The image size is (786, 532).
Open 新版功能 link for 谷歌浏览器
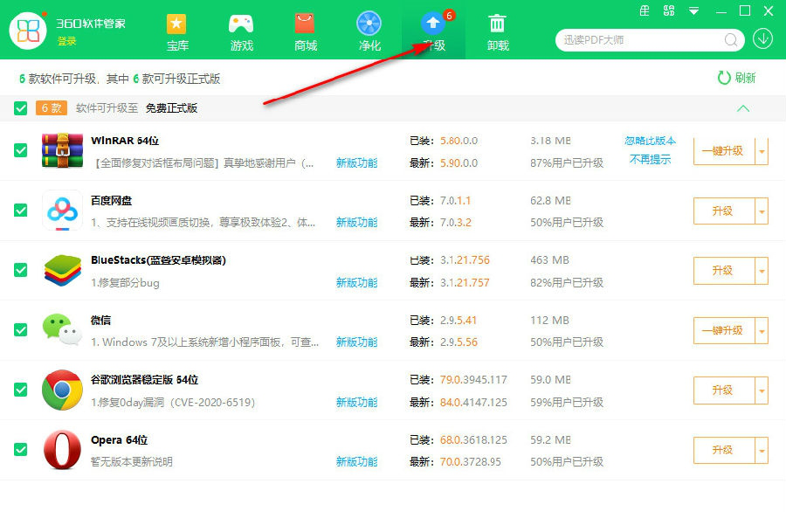pyautogui.click(x=356, y=402)
